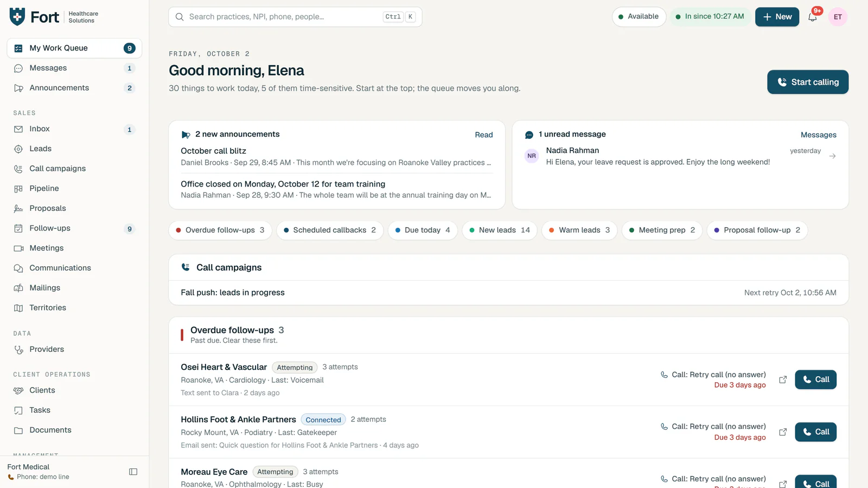Screen dimensions: 868x488
Task: Open Mailings section
Action: (x=74, y=288)
